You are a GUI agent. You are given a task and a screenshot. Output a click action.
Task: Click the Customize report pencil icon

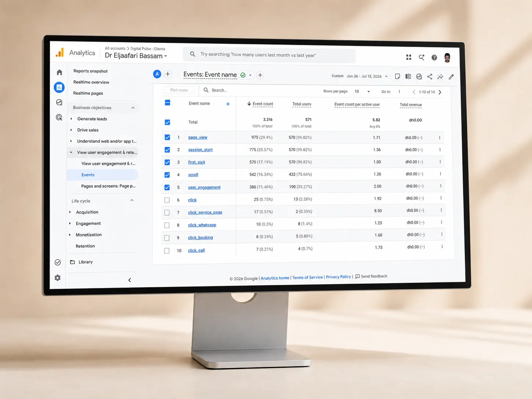click(451, 77)
